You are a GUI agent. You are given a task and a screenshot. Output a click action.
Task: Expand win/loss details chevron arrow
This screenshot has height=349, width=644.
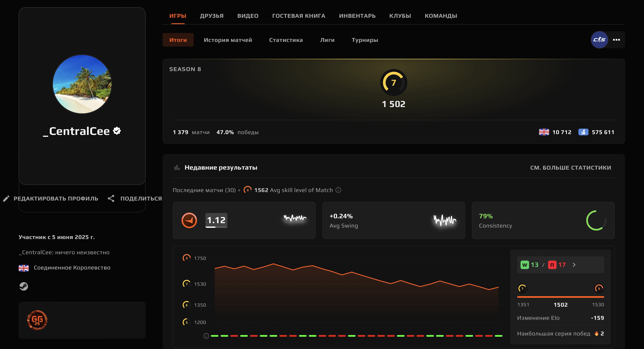[x=574, y=265]
